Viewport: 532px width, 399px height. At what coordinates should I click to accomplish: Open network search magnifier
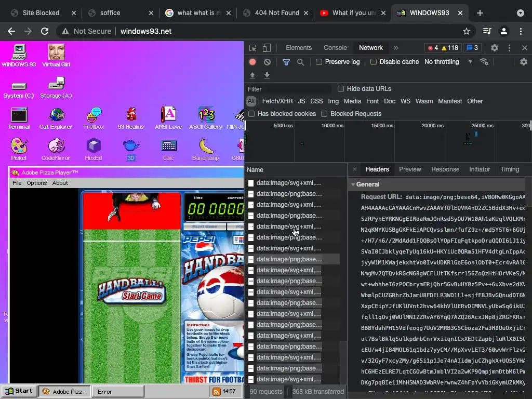pos(301,62)
